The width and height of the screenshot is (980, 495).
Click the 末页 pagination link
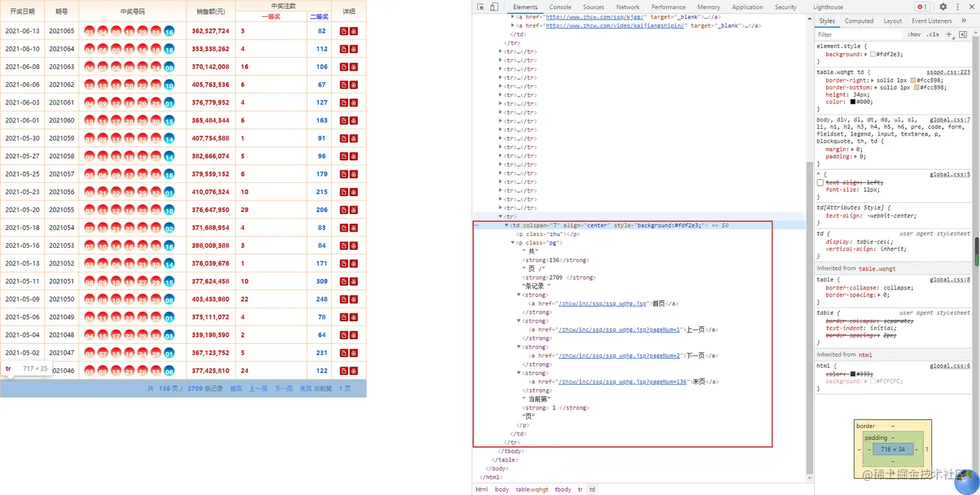[305, 389]
